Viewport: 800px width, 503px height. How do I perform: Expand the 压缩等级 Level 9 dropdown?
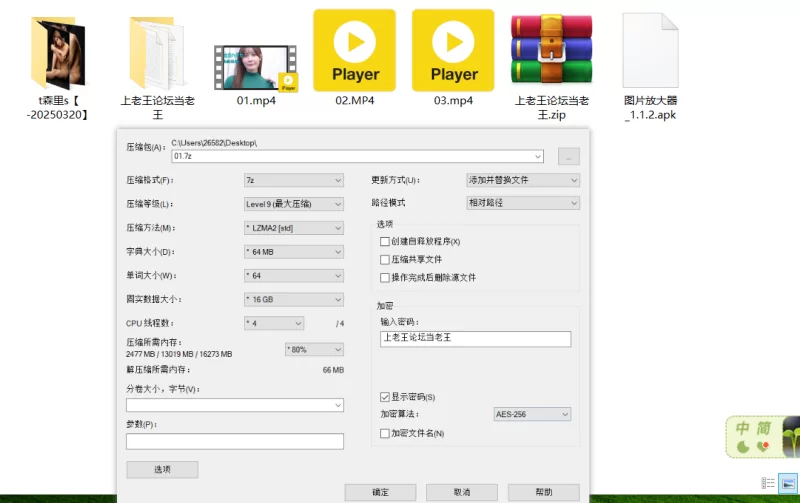(x=294, y=204)
